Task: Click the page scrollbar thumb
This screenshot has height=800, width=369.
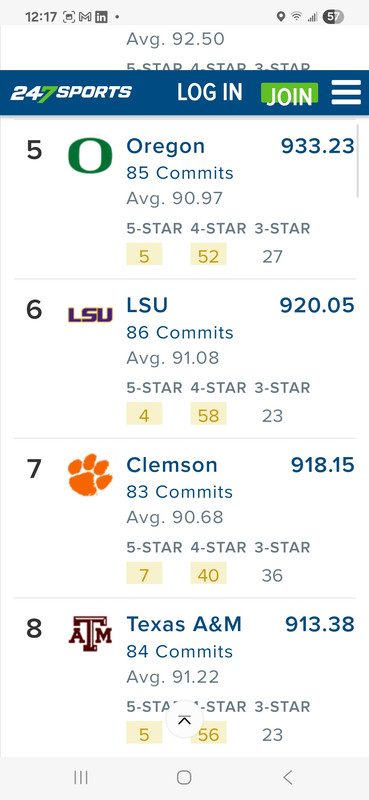Action: point(358,161)
